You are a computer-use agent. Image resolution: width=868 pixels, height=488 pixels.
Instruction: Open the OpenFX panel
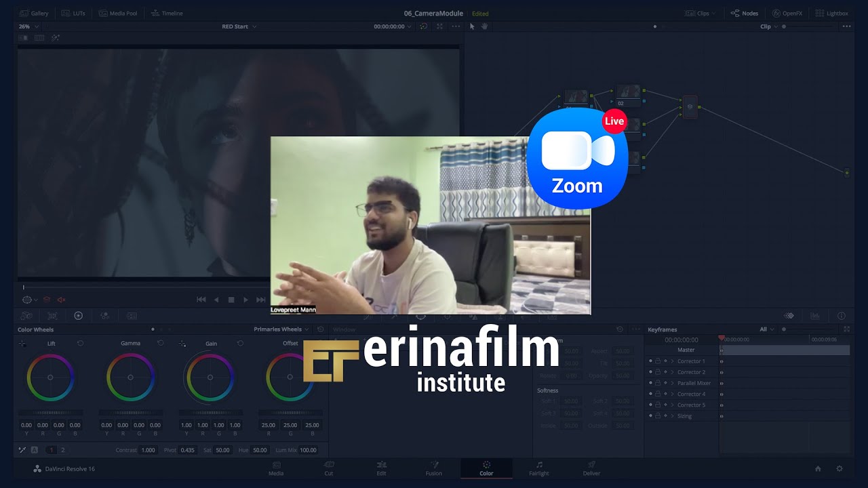(787, 13)
